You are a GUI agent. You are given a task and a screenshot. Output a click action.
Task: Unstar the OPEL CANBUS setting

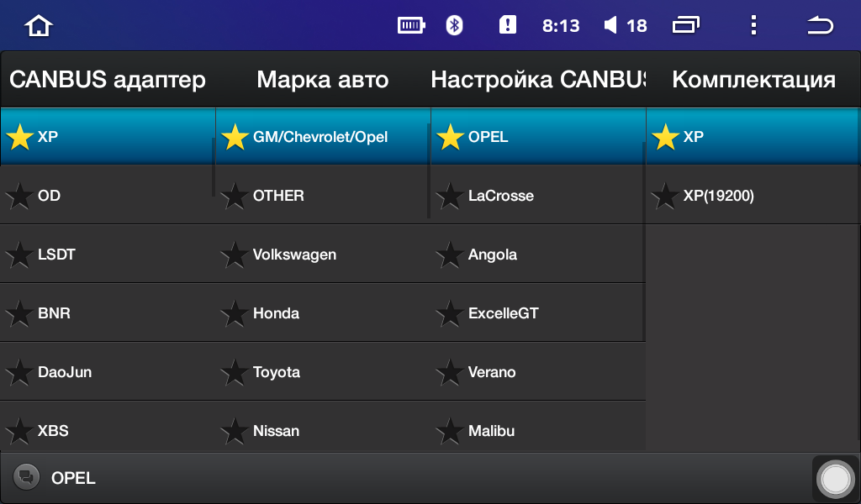point(450,137)
